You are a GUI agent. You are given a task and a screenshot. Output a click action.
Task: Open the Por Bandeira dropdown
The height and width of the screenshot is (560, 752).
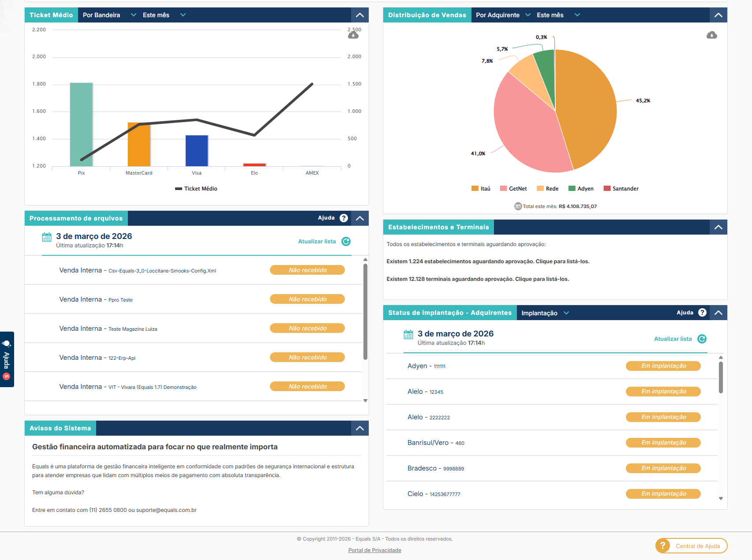(x=109, y=15)
